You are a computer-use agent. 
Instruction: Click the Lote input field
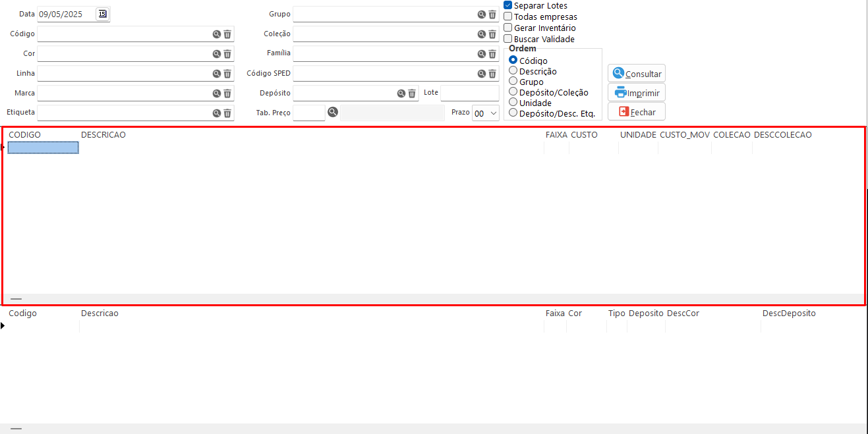pos(469,93)
